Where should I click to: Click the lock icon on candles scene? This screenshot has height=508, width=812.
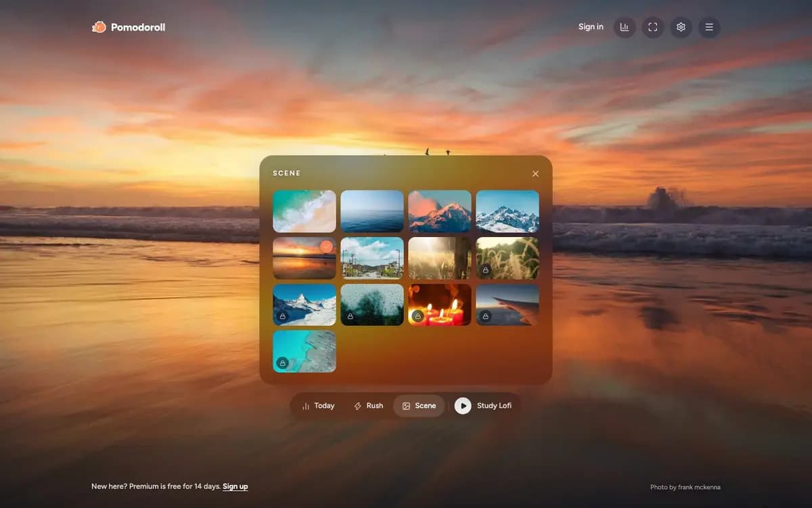pos(418,316)
